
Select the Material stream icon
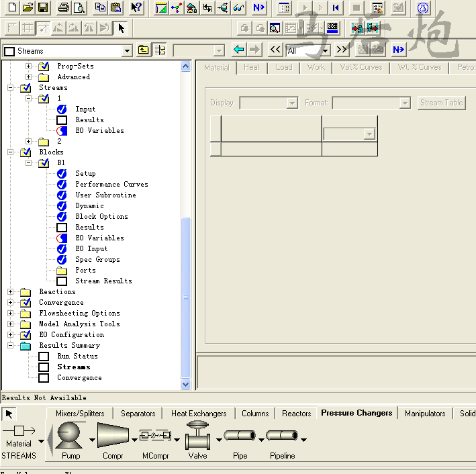point(19,430)
